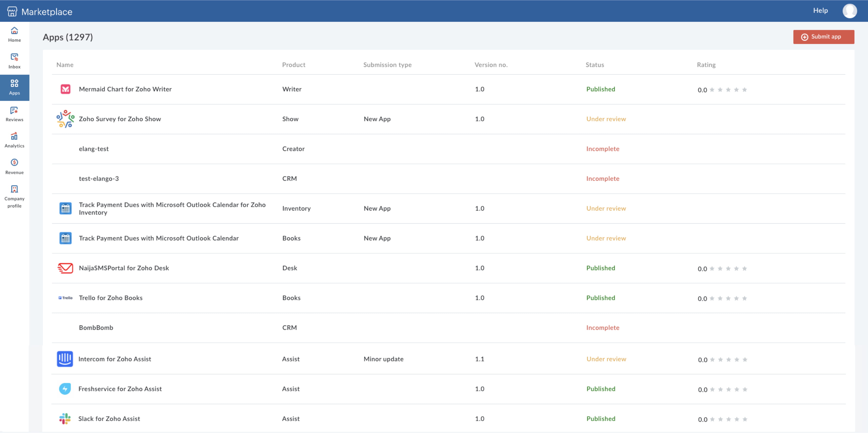Viewport: 868px width, 433px height.
Task: Click the Zoho Survey app icon
Action: pos(65,119)
